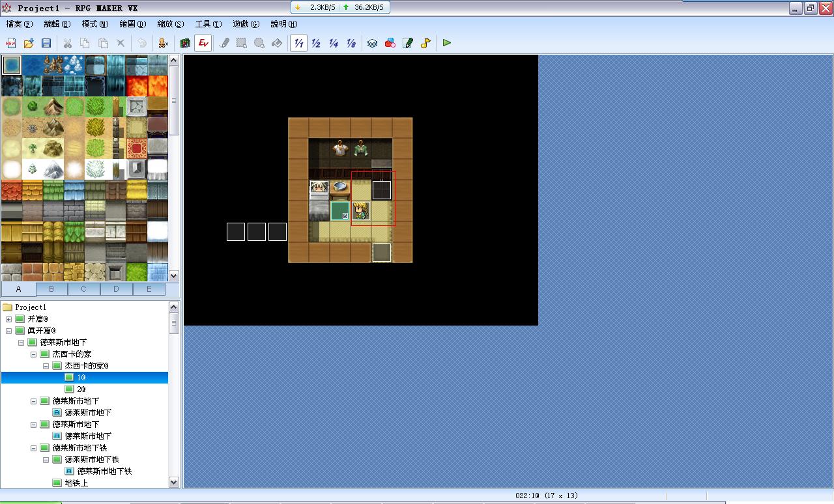Open the Resource Manager icon
This screenshot has width=834, height=504.
tap(390, 43)
